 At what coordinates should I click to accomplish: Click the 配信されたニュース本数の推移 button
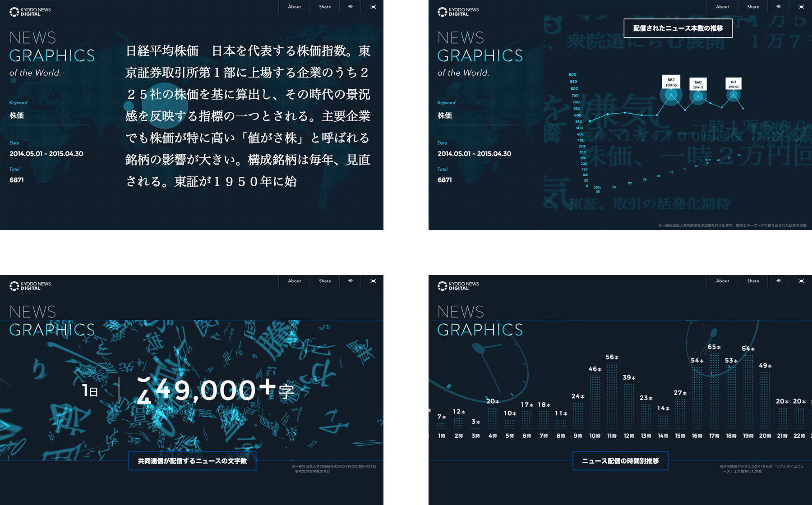(678, 28)
